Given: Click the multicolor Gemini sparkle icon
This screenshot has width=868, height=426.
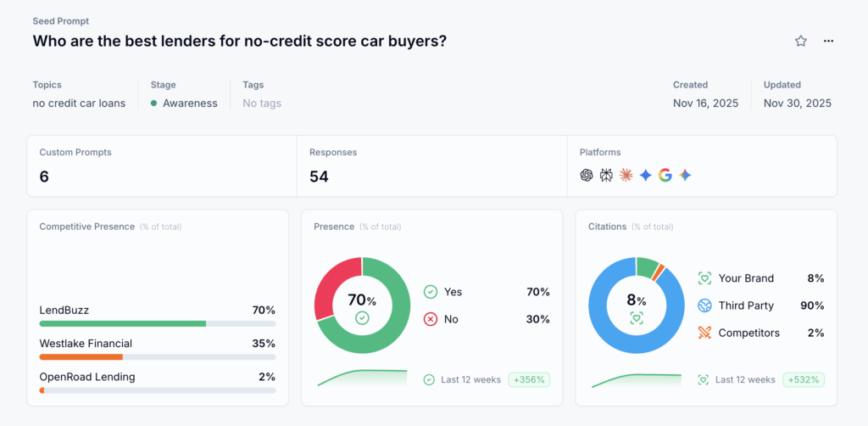Looking at the screenshot, I should [x=685, y=175].
